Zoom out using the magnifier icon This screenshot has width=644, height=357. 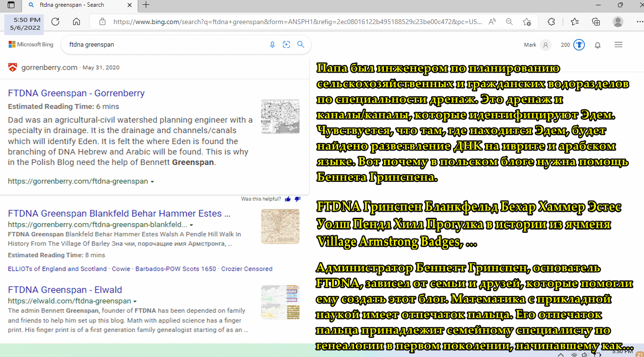point(509,22)
